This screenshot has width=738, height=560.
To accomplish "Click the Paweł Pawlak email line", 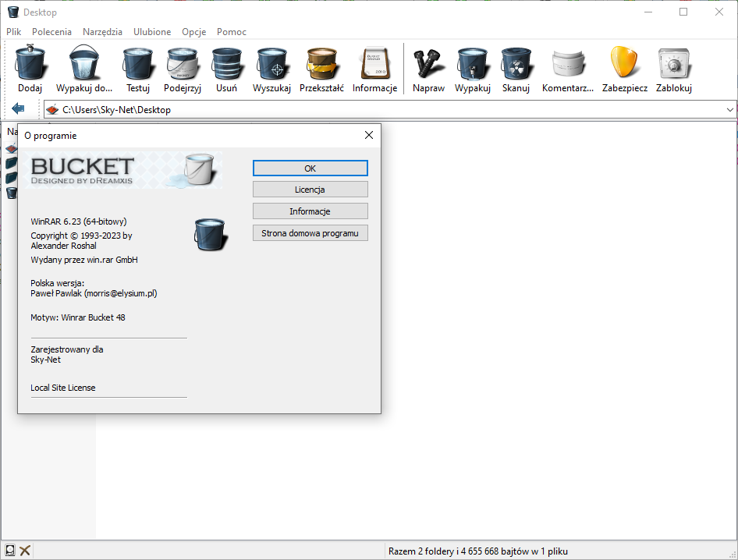I will tap(94, 293).
